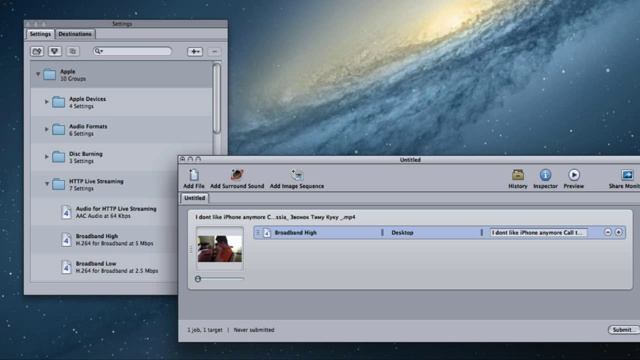Viewport: 640px width, 360px height.
Task: Open the History toolbar icon
Action: [518, 175]
